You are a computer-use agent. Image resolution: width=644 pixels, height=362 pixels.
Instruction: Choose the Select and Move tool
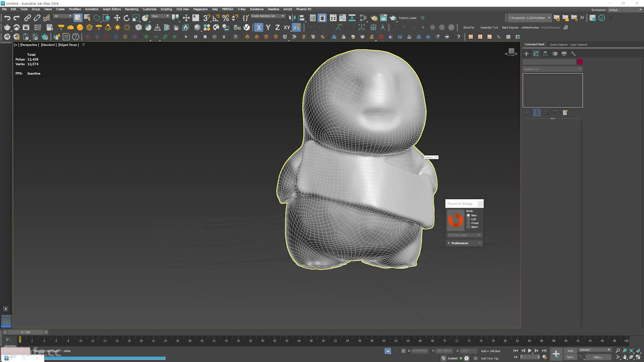(x=117, y=18)
